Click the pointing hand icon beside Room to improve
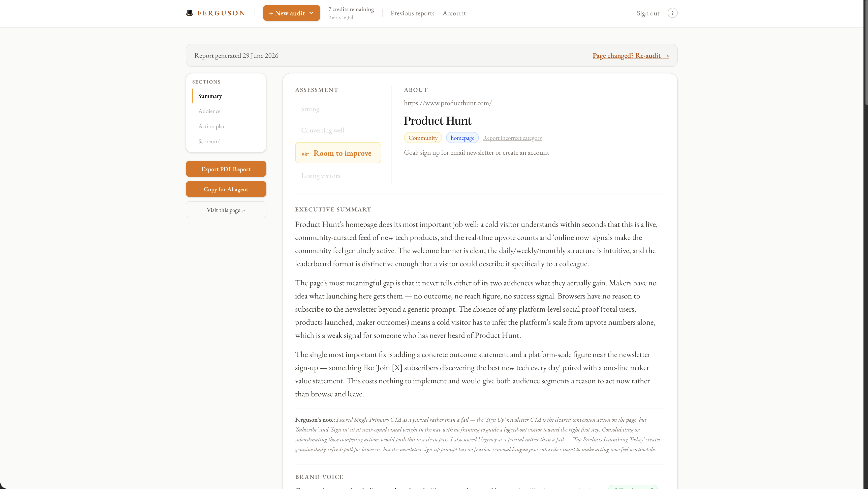 click(x=305, y=154)
